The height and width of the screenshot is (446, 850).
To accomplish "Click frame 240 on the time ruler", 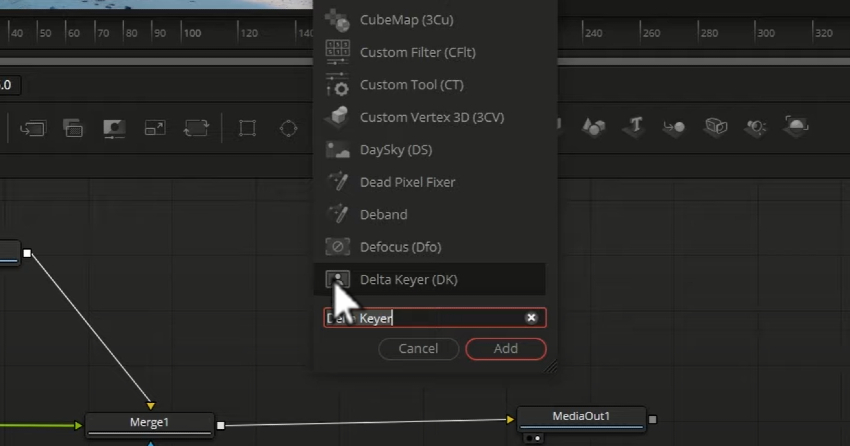I will click(x=594, y=33).
